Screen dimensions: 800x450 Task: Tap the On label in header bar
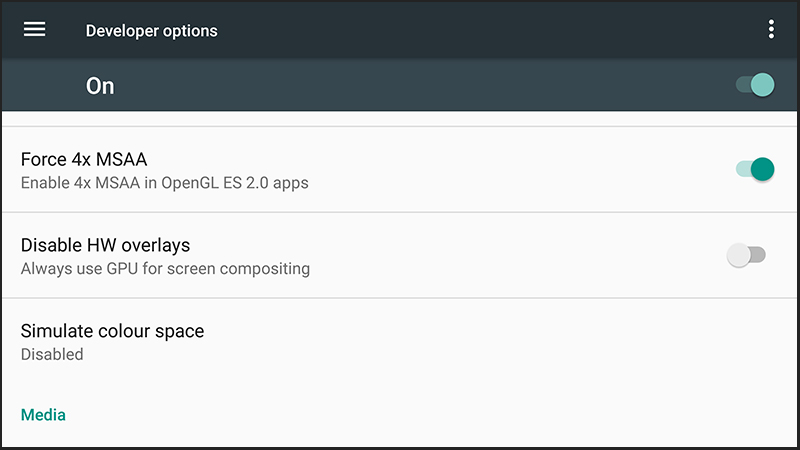100,86
